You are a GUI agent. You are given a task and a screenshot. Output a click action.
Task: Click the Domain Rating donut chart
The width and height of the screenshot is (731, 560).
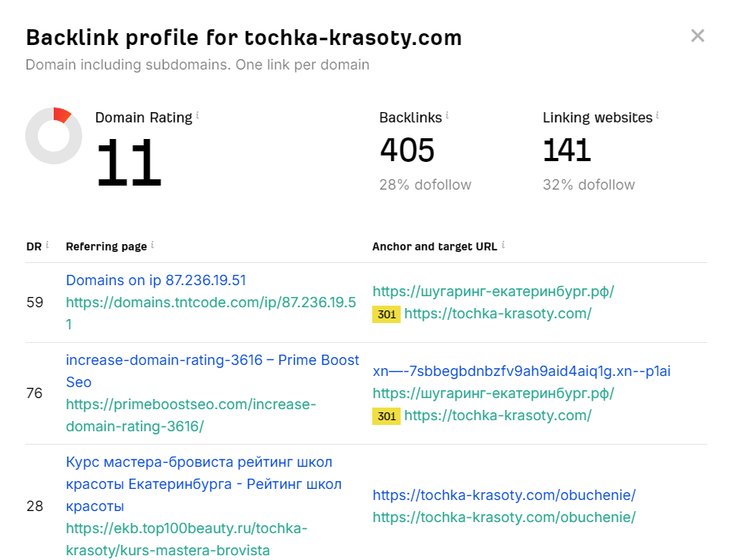[54, 136]
